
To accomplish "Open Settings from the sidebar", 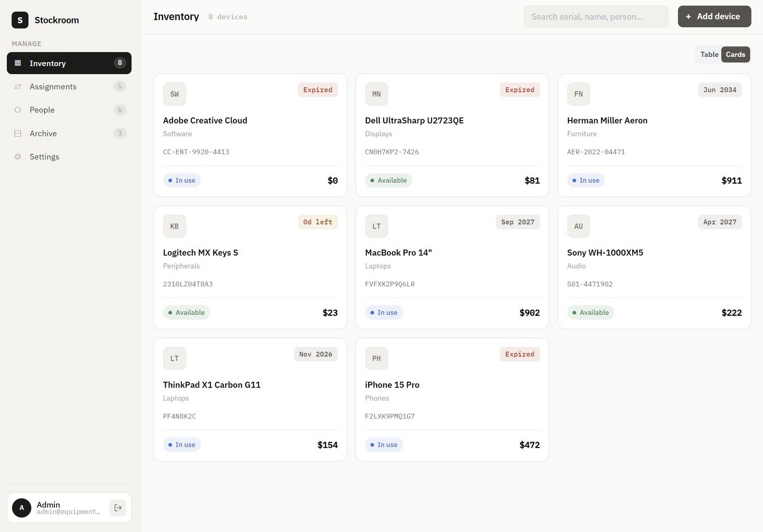I will tap(69, 156).
